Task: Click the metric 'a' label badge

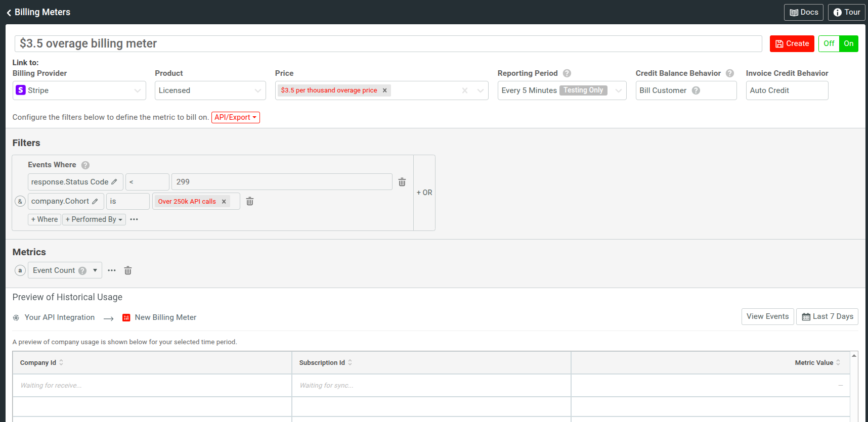Action: [x=20, y=270]
